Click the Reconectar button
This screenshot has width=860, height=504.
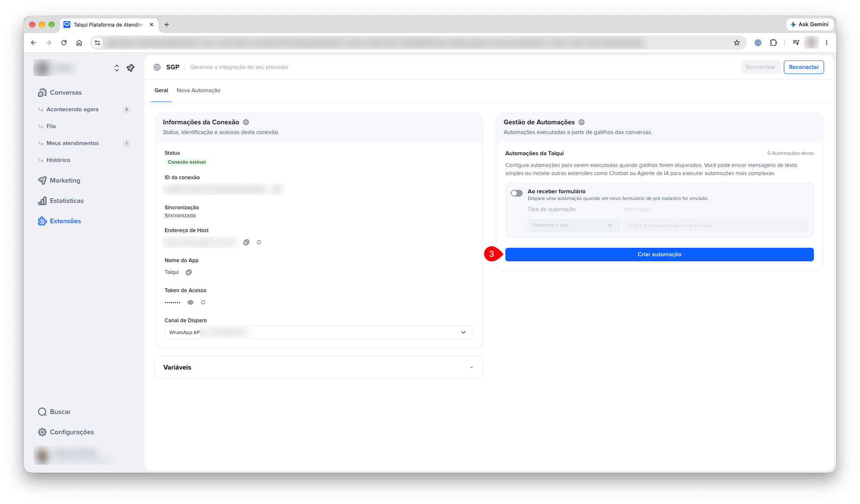[x=804, y=67]
